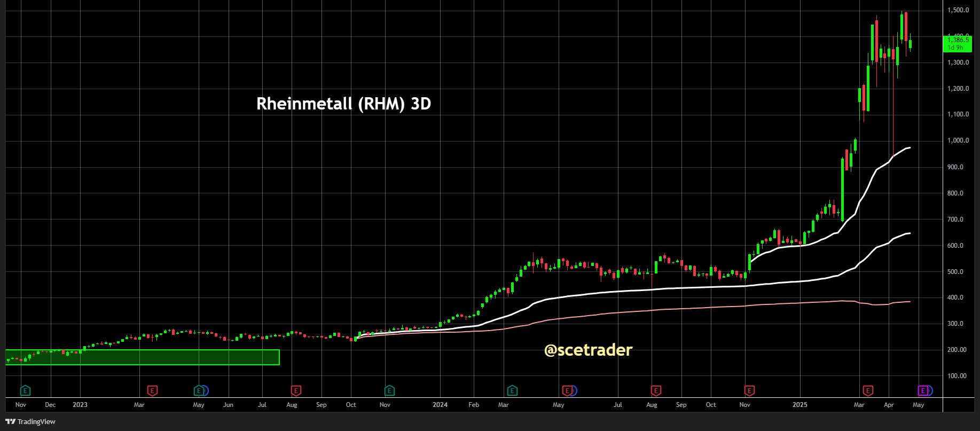Click the 200.00 price axis label
This screenshot has width=980, height=431.
(957, 350)
